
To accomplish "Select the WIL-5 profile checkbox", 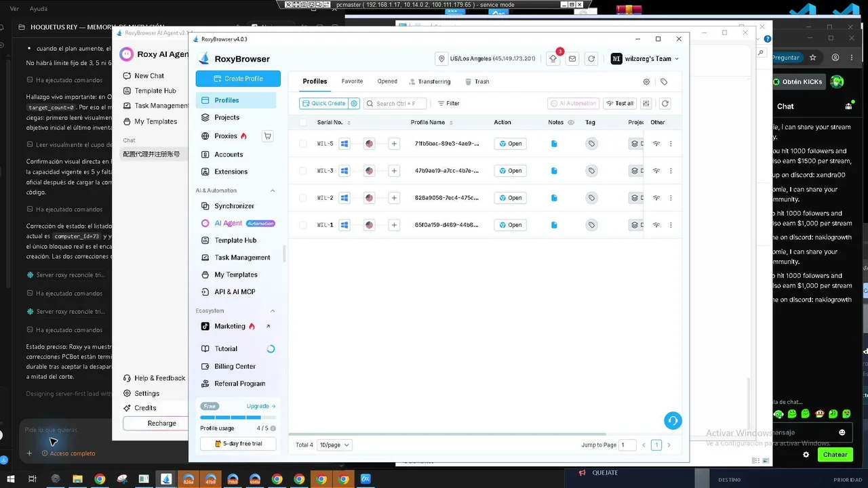I will coord(302,144).
